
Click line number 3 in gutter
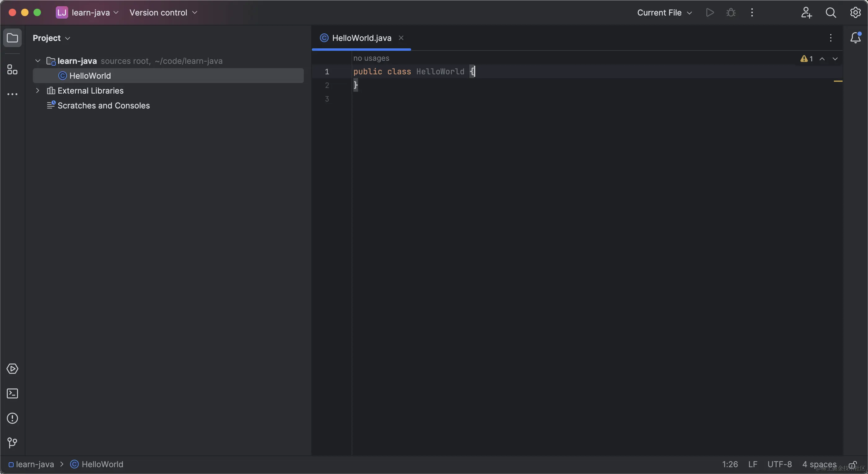(327, 99)
